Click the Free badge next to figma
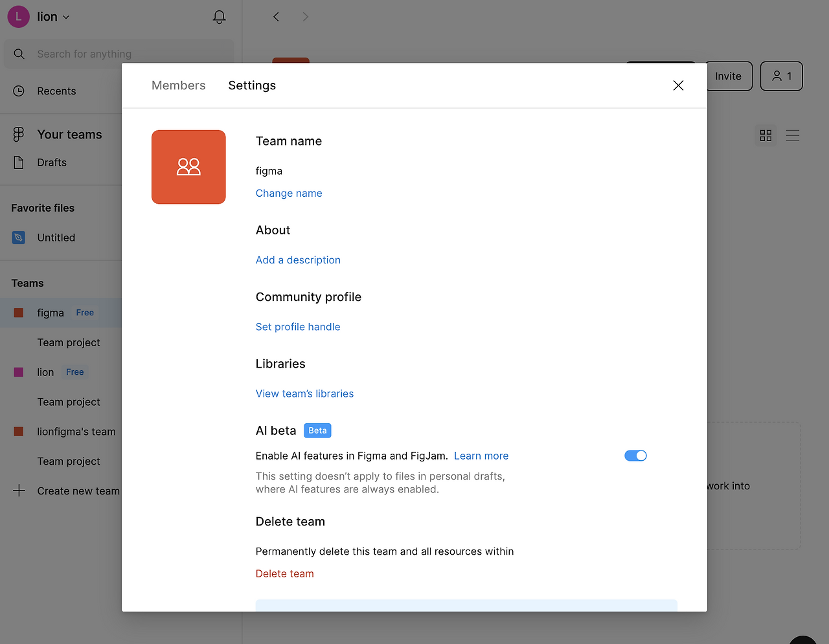 tap(85, 313)
